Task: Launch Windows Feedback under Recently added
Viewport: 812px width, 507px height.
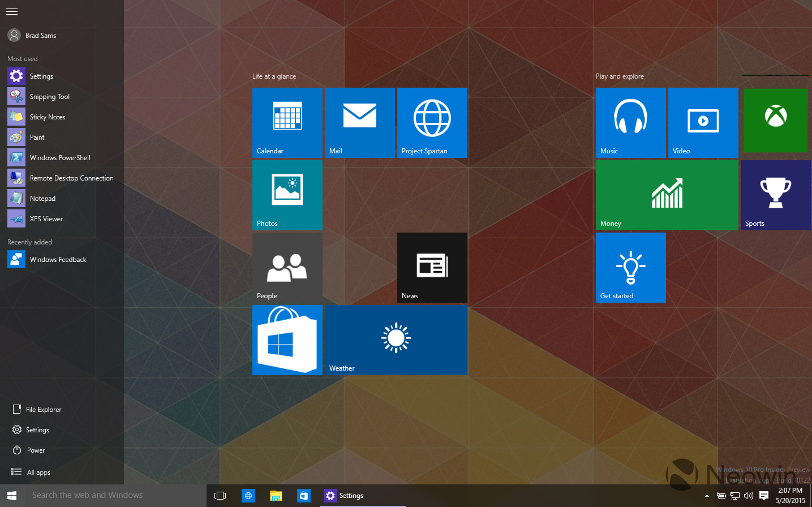Action: (57, 259)
